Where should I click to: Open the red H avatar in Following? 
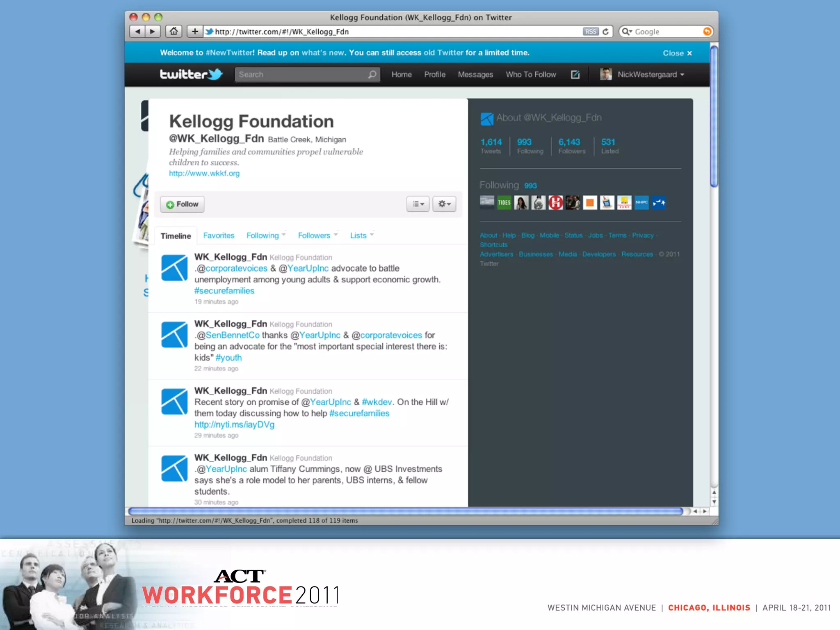coord(556,203)
